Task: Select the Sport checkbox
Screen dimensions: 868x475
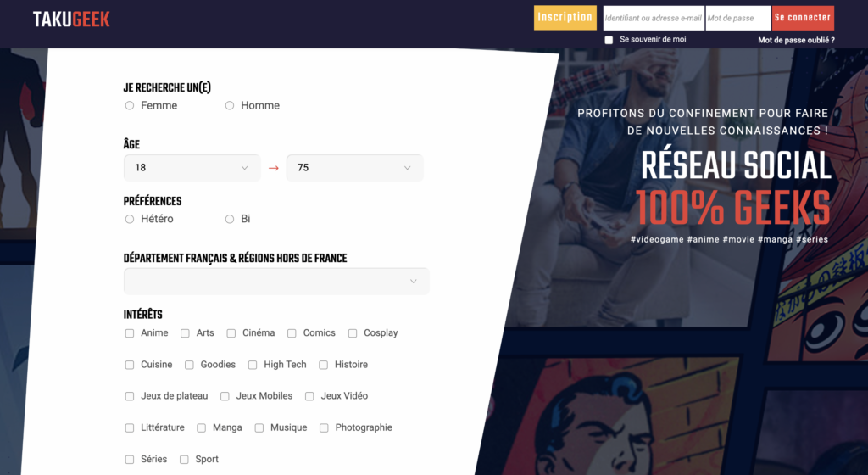Action: point(184,460)
